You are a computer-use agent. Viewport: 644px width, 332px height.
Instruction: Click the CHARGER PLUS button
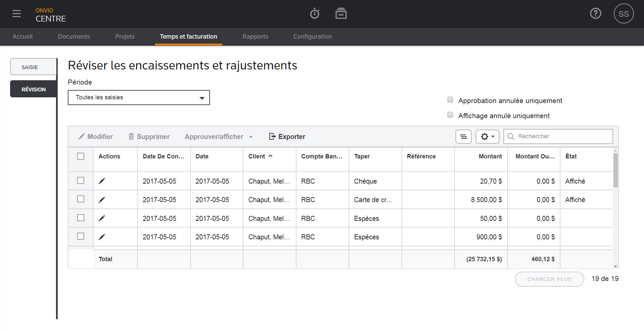(x=549, y=279)
